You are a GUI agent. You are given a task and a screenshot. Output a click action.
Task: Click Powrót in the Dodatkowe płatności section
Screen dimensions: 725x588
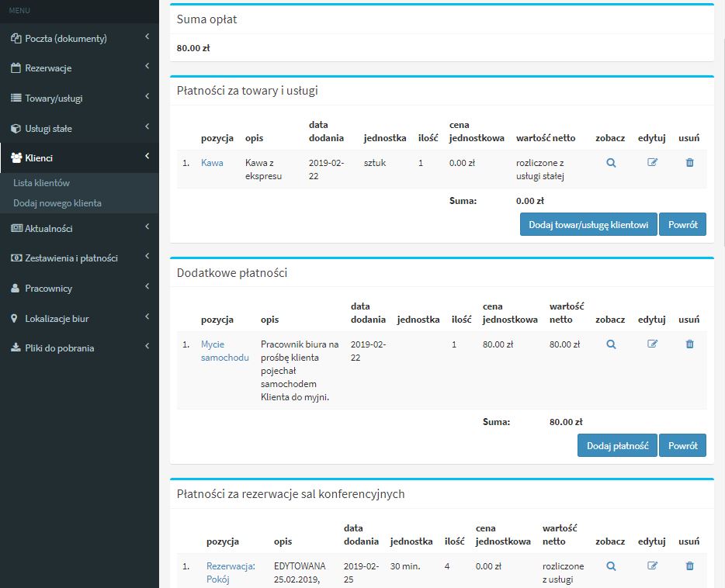(682, 446)
